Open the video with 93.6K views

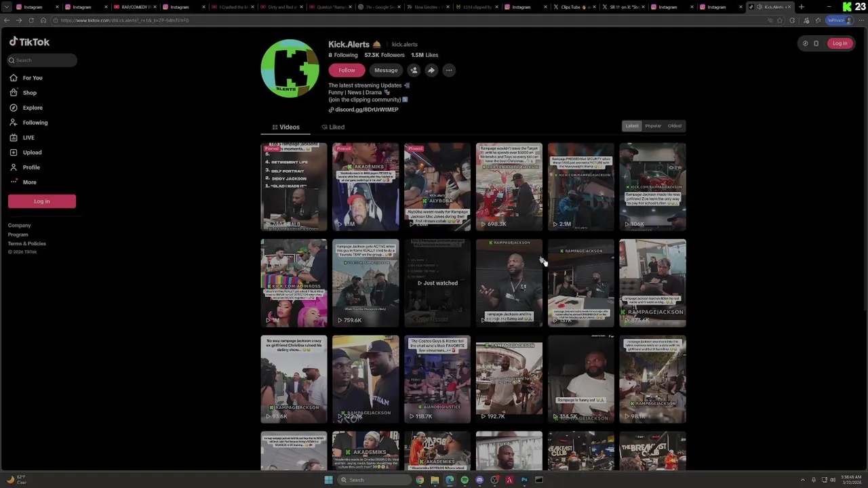coord(294,379)
